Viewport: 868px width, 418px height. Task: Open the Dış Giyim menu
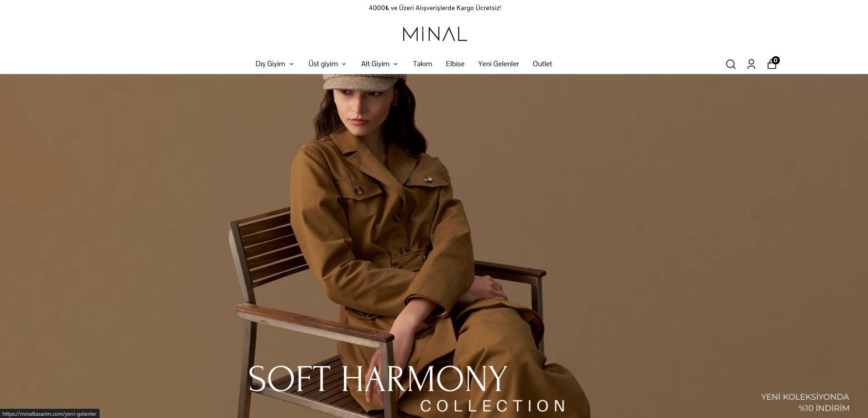click(x=270, y=64)
